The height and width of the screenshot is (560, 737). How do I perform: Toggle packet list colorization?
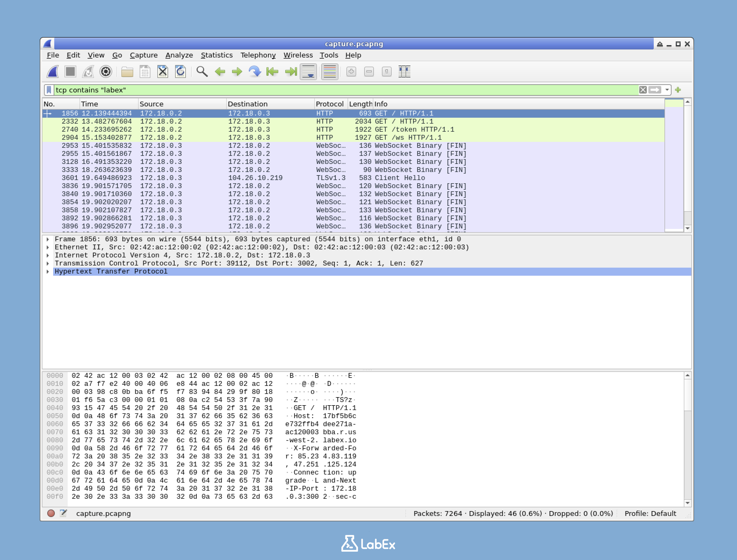[329, 71]
